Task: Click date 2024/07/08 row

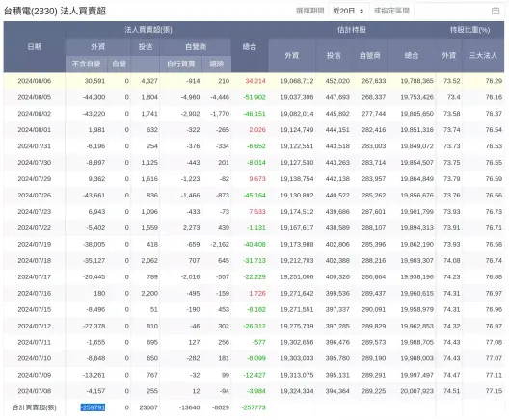Action: (x=35, y=391)
